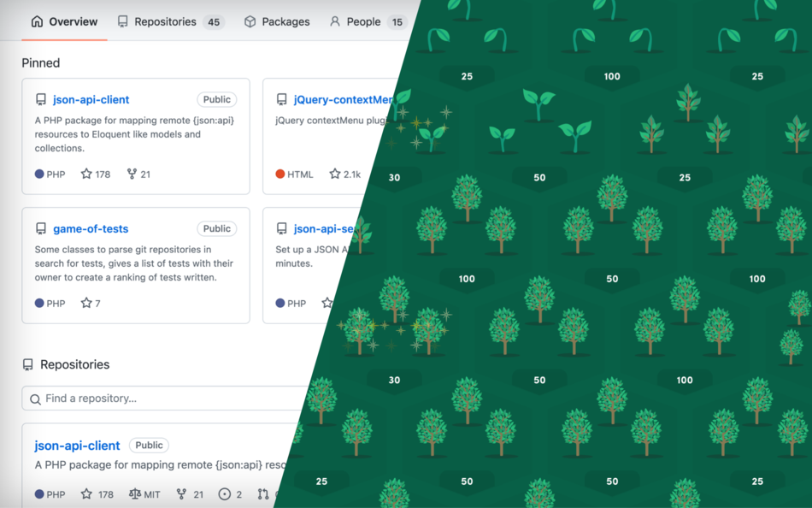
Task: Click PHP language dot on pinned json-api-client card
Action: 39,174
